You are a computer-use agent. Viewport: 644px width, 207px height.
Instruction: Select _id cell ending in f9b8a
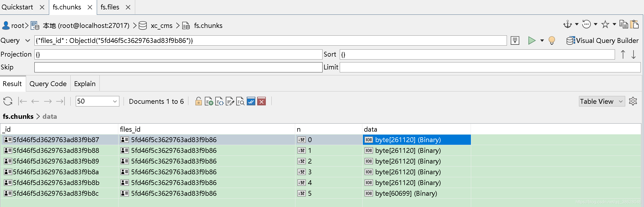click(x=59, y=172)
